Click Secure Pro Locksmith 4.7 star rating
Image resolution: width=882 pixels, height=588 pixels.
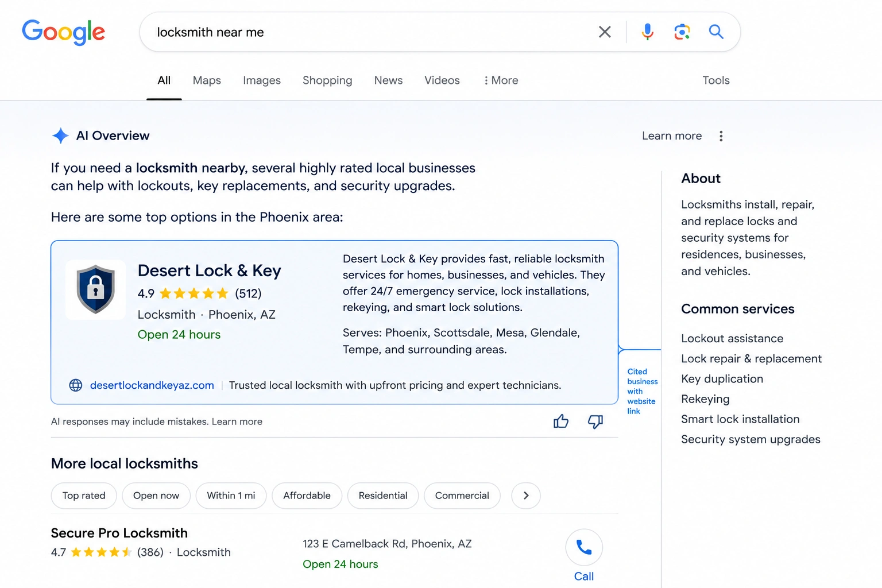click(x=101, y=552)
